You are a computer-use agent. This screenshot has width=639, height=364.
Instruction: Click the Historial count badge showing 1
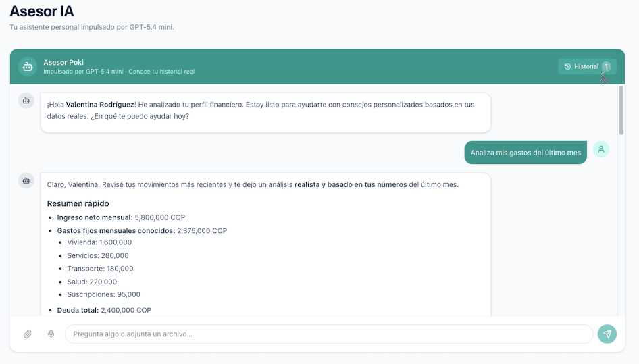607,66
